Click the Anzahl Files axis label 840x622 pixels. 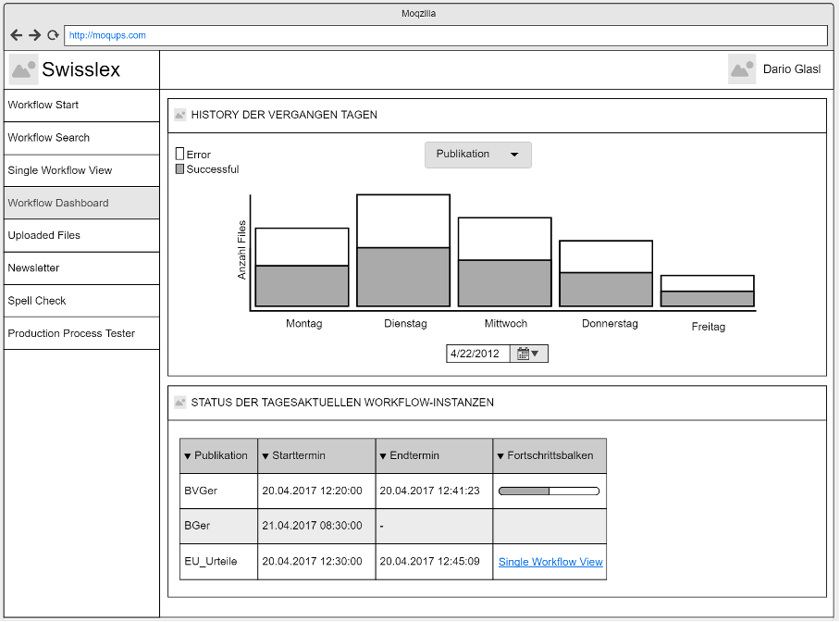241,250
